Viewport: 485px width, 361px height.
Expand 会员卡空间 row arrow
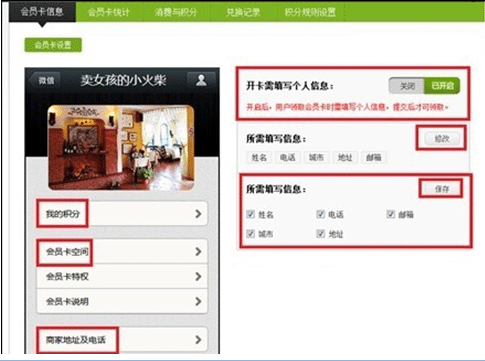click(198, 251)
